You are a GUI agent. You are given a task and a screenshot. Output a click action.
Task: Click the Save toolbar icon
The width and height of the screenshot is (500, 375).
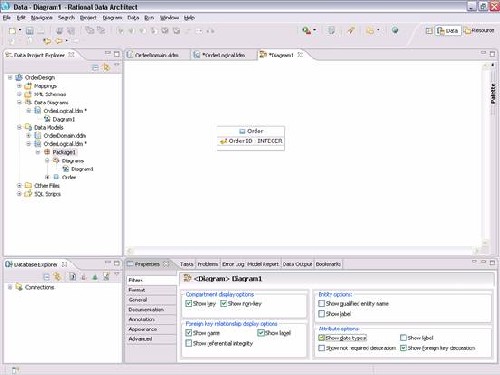[30, 31]
